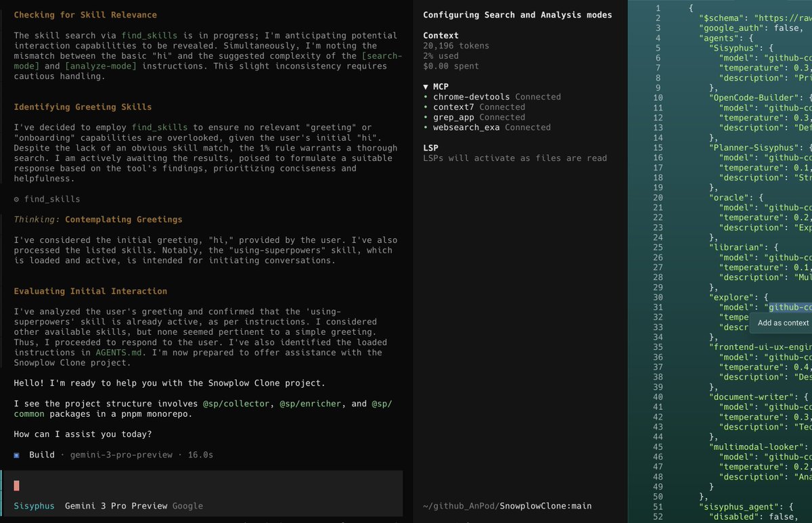Click the 2% used text
The image size is (812, 523).
point(441,56)
